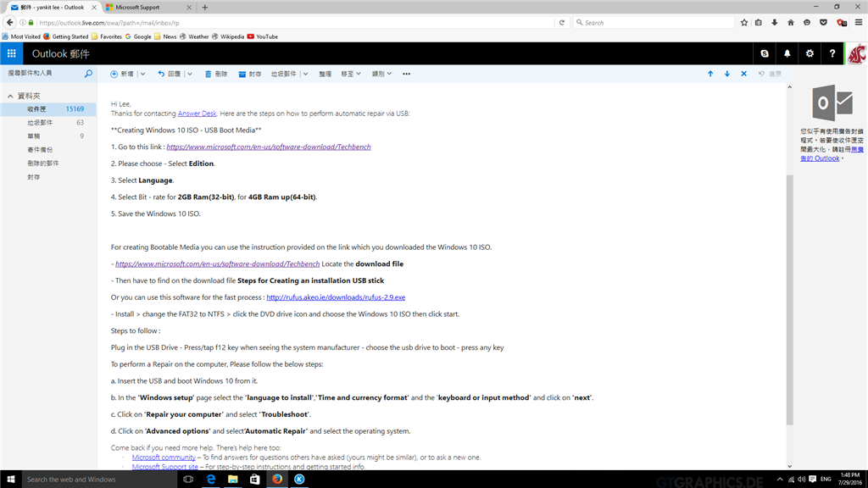Open the notifications bell

click(787, 53)
